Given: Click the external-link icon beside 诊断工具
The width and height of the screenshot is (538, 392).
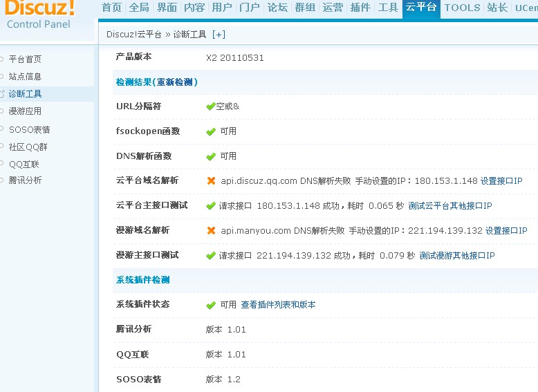Looking at the screenshot, I should [2, 94].
